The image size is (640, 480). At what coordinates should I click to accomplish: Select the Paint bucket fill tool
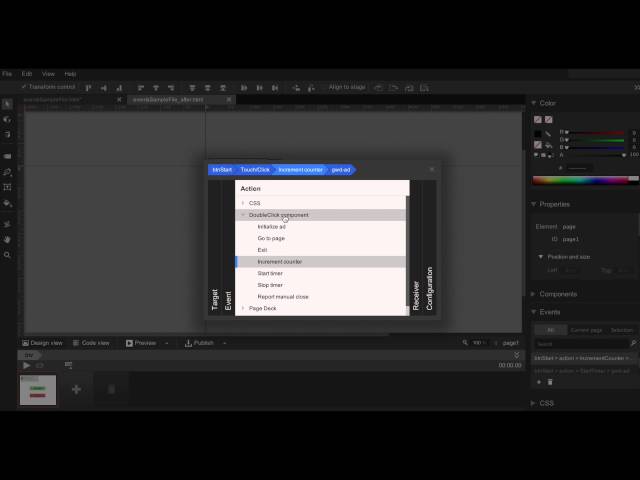tap(7, 203)
